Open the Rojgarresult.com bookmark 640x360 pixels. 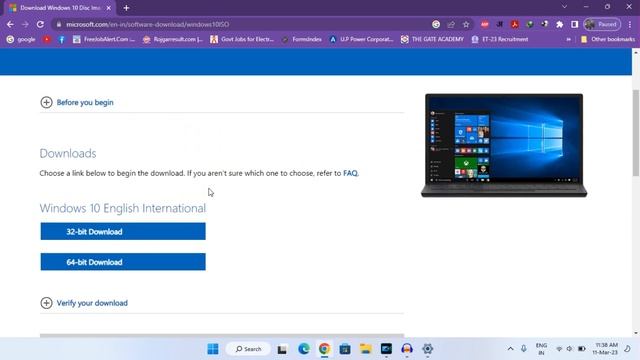[x=173, y=39]
